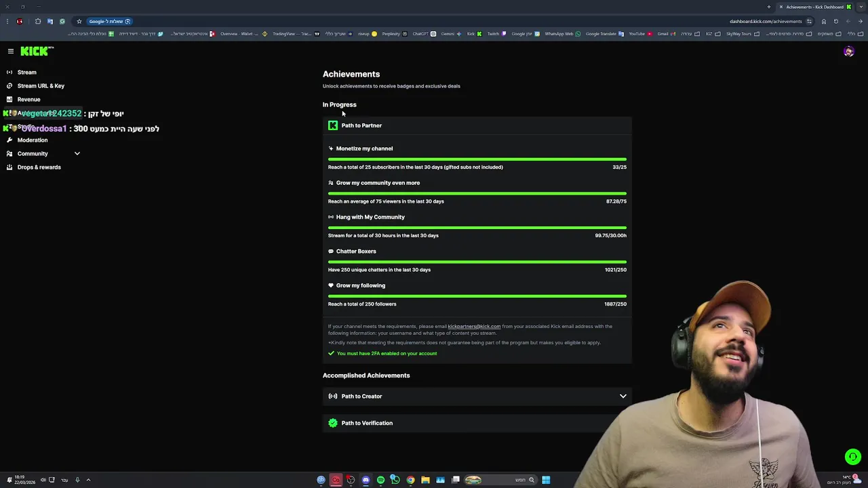
Task: Click the Path to Verification checkmark badge
Action: click(333, 423)
